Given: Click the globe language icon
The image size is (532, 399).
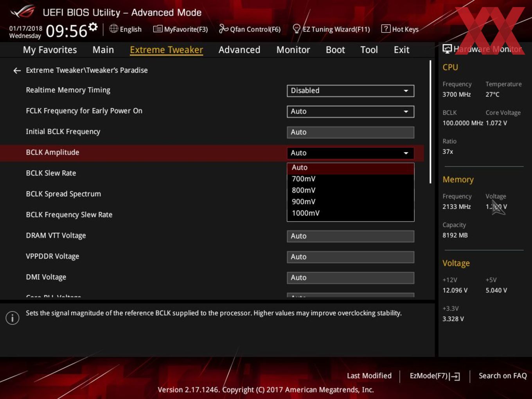Looking at the screenshot, I should pyautogui.click(x=113, y=29).
